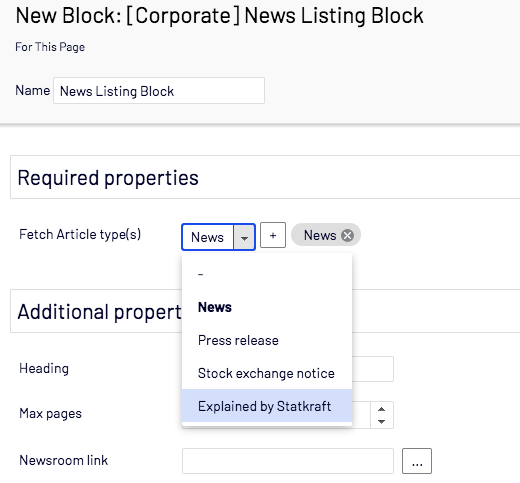
Task: Click the plus button to add article type
Action: click(x=273, y=235)
